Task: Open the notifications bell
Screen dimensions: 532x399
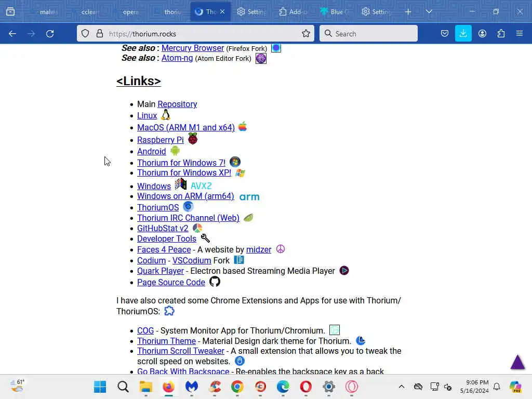Action: coord(497,387)
